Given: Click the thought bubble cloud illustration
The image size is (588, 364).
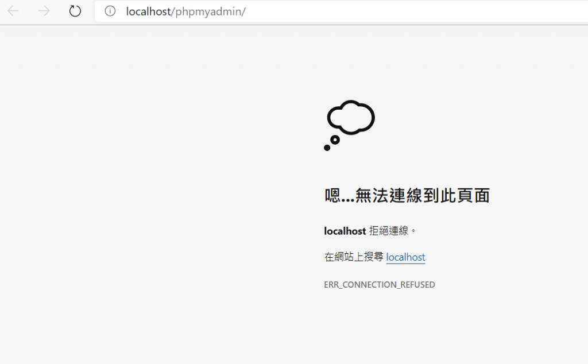Looking at the screenshot, I should (351, 117).
